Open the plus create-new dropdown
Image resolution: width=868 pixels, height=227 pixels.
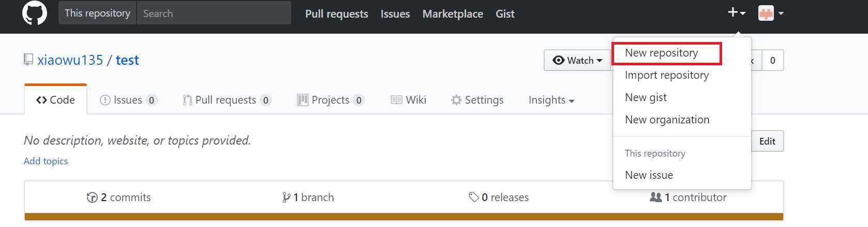coord(737,13)
